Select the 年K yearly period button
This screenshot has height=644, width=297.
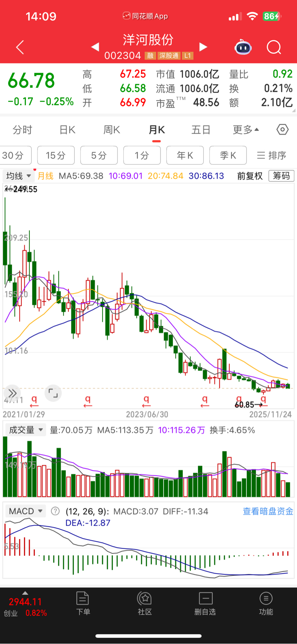(185, 155)
